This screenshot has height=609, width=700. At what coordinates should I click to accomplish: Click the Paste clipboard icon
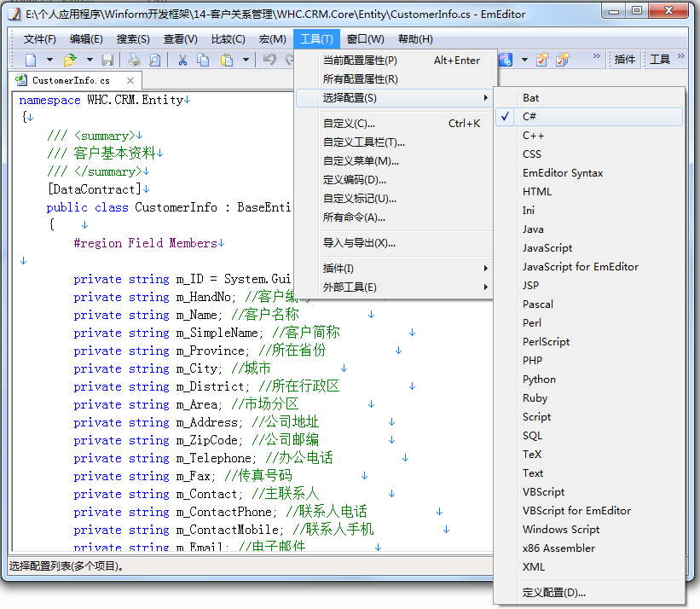pos(227,60)
